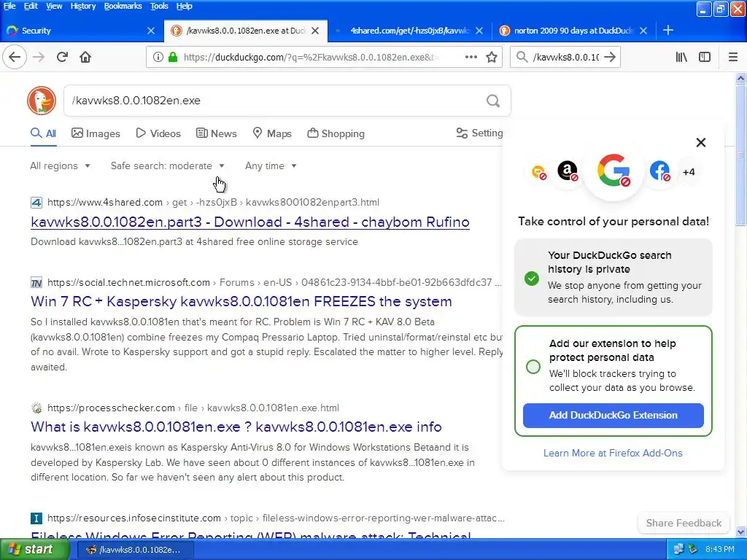Viewport: 747px width, 560px height.
Task: Go back to the previous page
Action: (15, 57)
